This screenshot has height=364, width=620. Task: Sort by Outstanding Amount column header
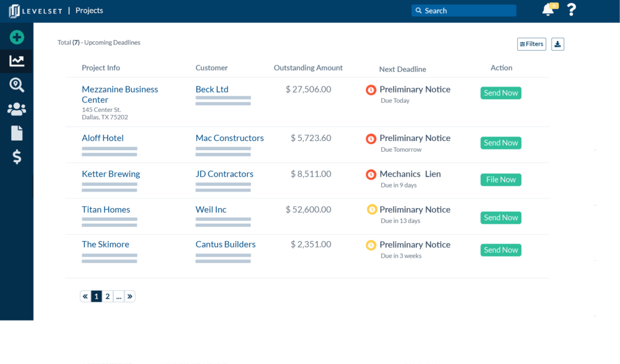point(308,68)
